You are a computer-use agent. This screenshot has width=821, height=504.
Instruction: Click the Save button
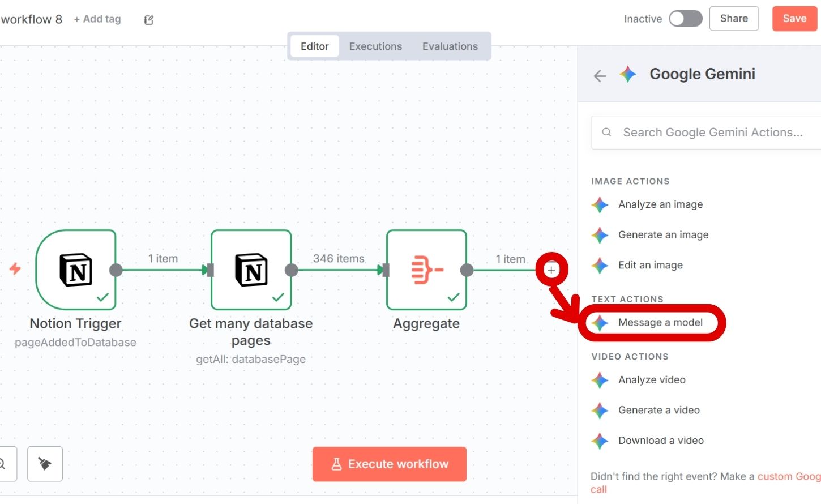(794, 19)
